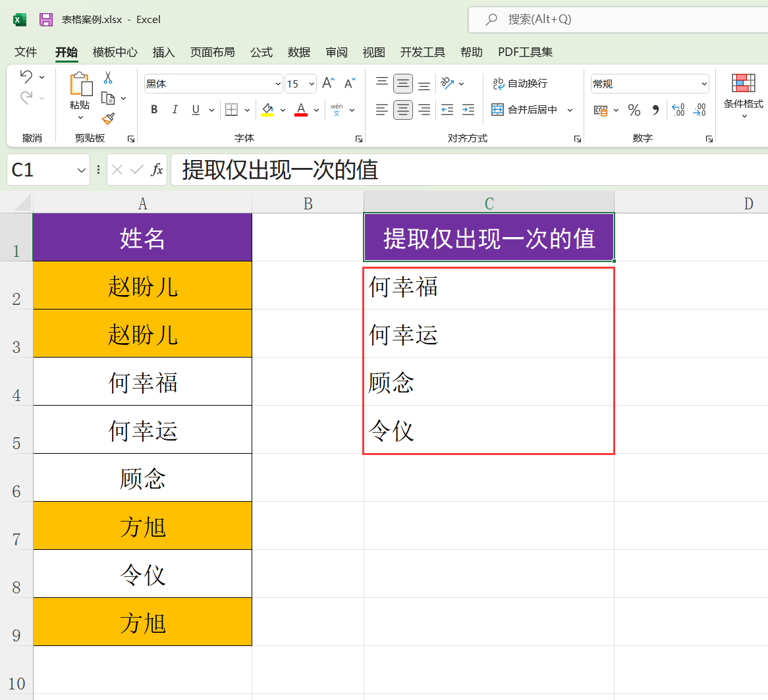Open number format 常规 dropdown
The width and height of the screenshot is (768, 700).
(704, 84)
